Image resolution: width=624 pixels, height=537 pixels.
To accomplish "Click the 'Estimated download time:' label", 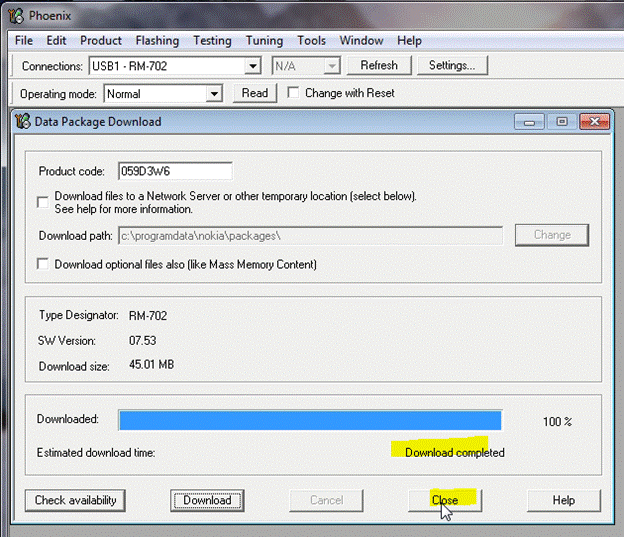I will (96, 453).
